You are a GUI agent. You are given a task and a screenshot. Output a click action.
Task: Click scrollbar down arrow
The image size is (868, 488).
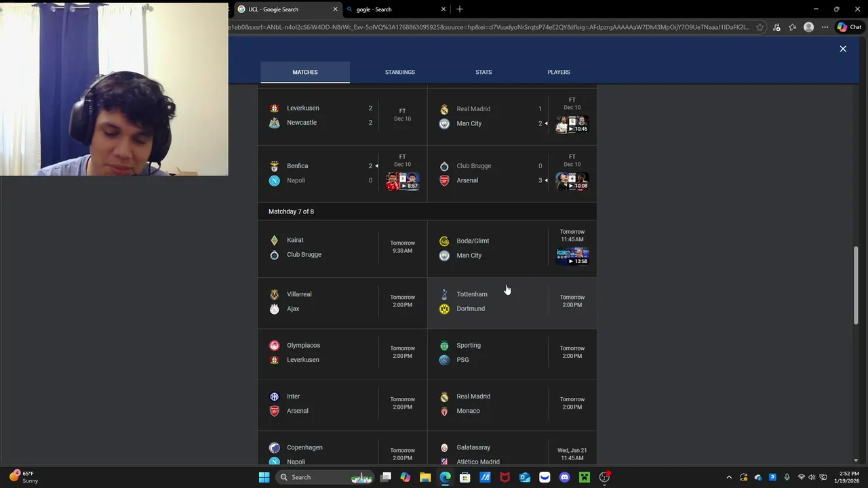(856, 461)
